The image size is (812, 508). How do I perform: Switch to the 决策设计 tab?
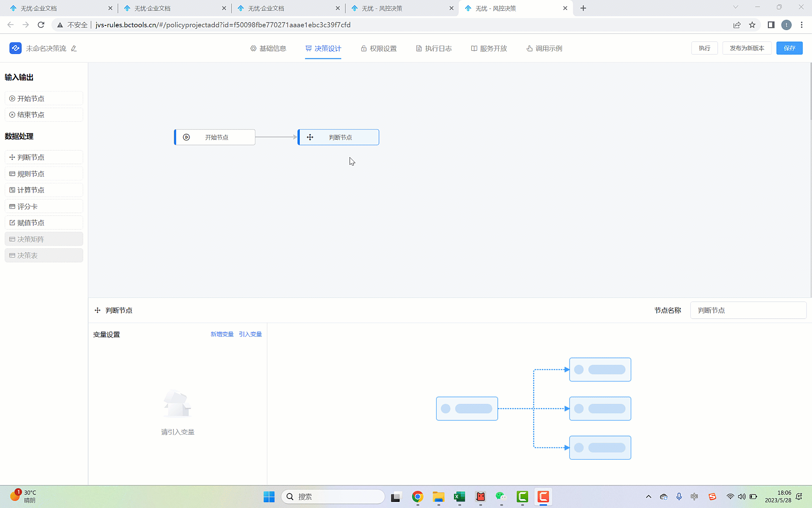tap(323, 48)
